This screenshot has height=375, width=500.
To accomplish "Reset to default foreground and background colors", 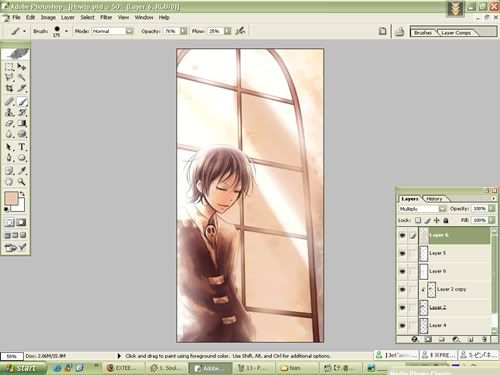I will (x=6, y=209).
